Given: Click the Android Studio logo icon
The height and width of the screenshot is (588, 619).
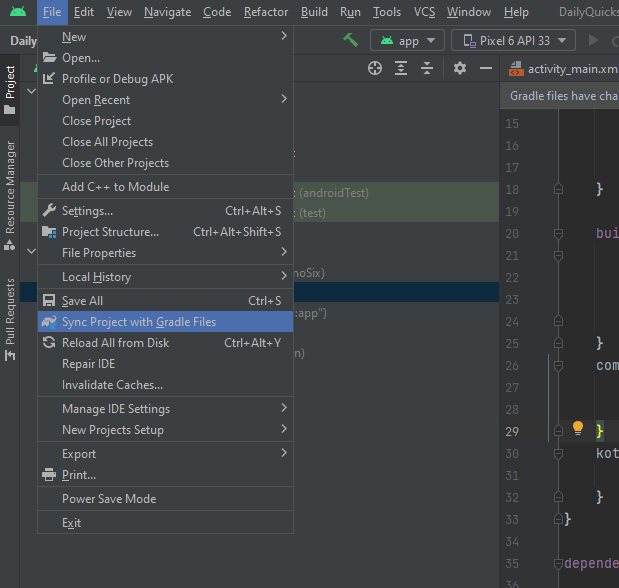Looking at the screenshot, I should click(18, 12).
